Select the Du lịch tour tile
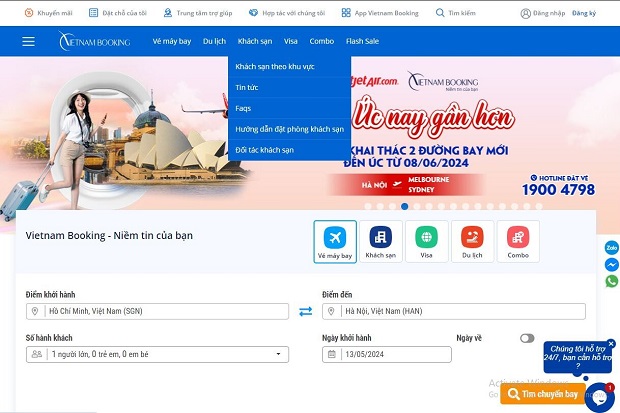Image resolution: width=620 pixels, height=413 pixels. [472, 241]
